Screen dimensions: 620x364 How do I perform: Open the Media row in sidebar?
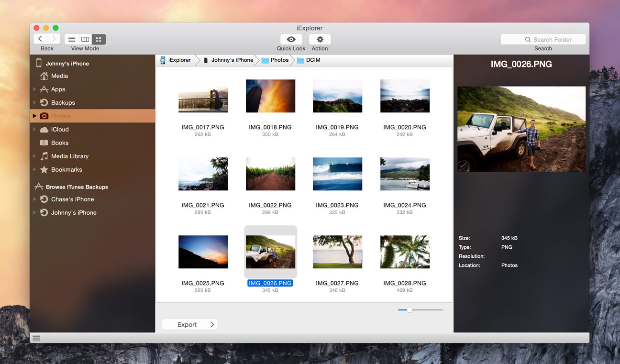(92, 76)
